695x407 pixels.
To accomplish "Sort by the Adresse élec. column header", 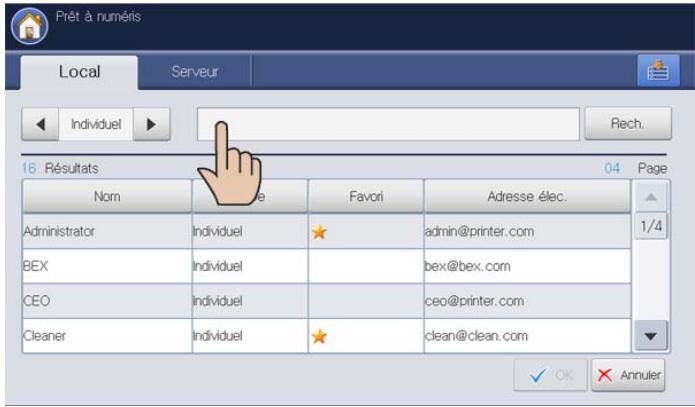I will [527, 197].
